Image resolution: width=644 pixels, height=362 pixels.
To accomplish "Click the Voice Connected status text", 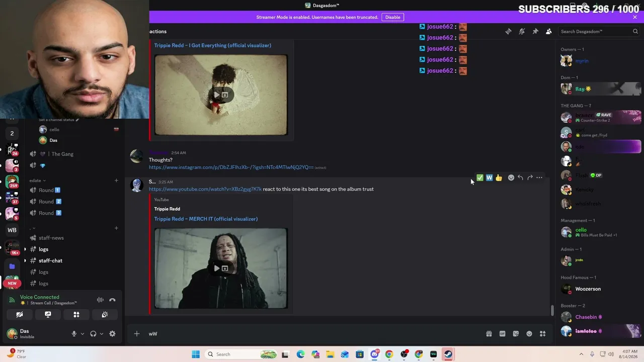I will [39, 297].
